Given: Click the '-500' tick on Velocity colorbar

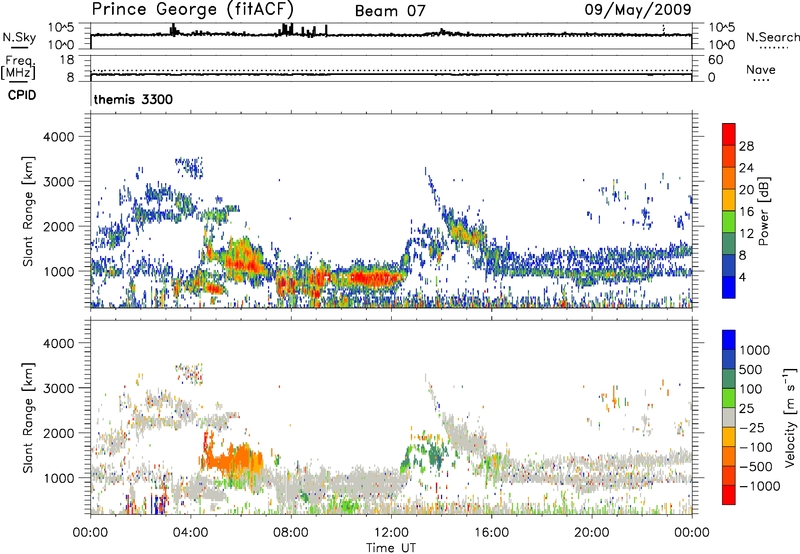Looking at the screenshot, I should 755,466.
